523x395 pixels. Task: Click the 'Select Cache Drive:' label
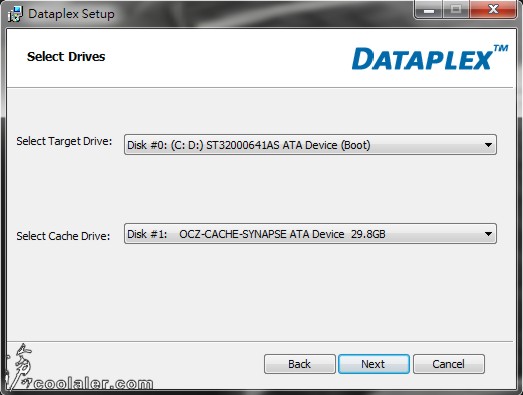point(63,236)
